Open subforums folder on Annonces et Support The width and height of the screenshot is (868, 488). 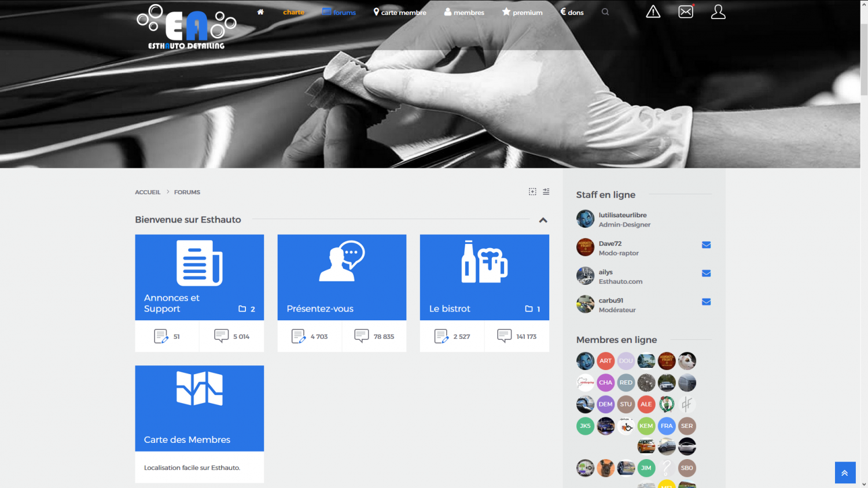coord(247,309)
